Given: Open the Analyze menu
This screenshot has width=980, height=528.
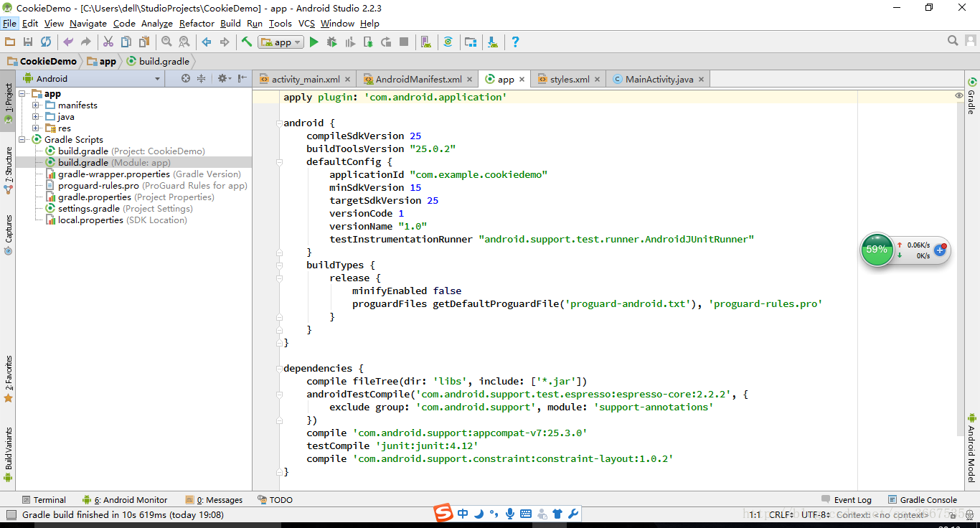Looking at the screenshot, I should (156, 24).
